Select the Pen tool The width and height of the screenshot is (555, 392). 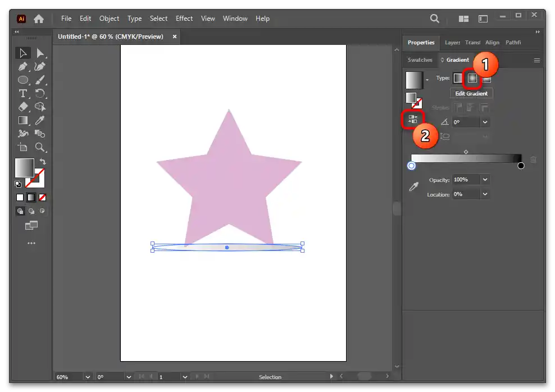tap(23, 66)
